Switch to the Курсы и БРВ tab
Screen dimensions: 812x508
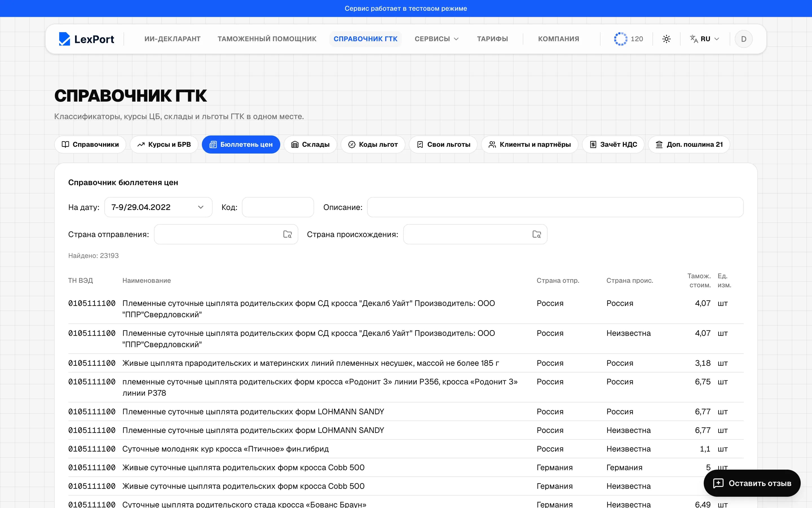tap(164, 144)
